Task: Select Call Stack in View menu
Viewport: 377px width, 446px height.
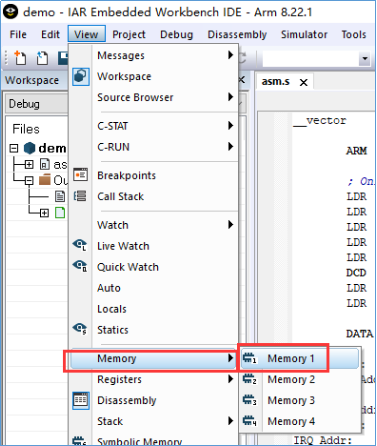Action: point(120,196)
